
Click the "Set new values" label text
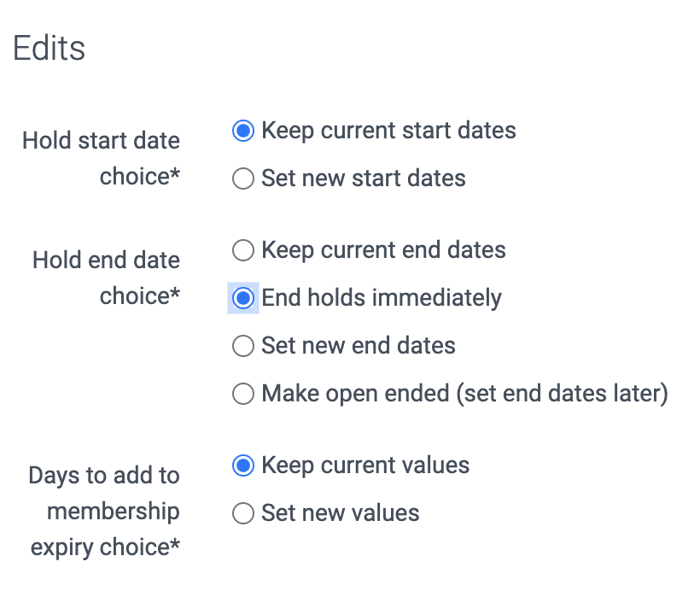341,513
